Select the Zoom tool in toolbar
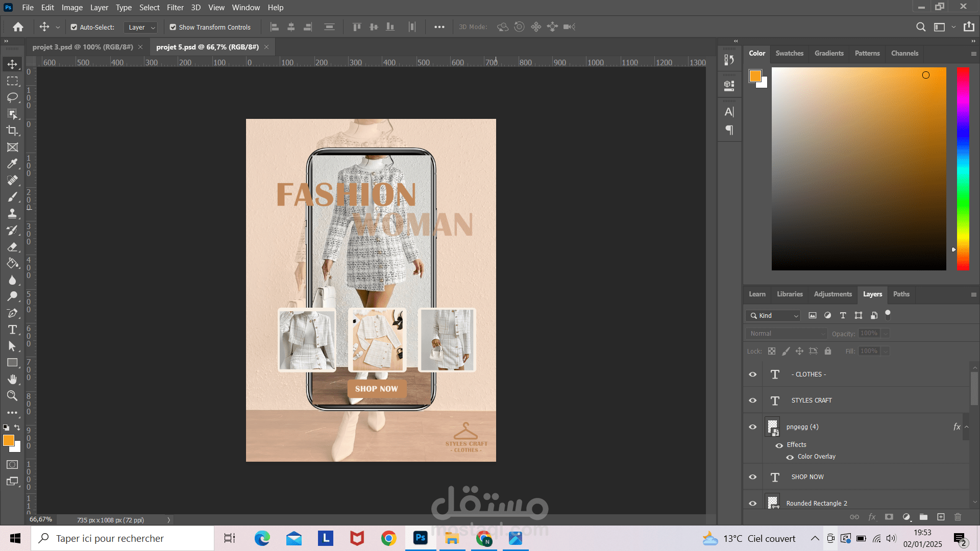Image resolution: width=980 pixels, height=551 pixels. click(12, 396)
